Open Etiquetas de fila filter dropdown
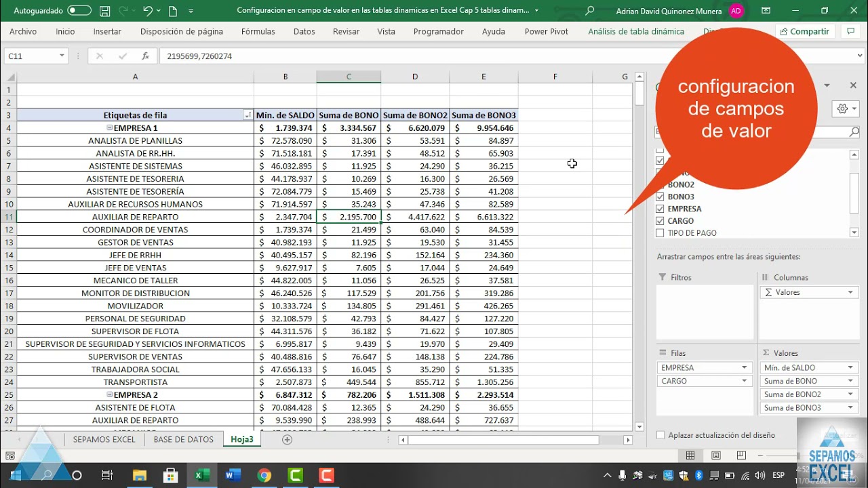The image size is (868, 488). [x=248, y=116]
